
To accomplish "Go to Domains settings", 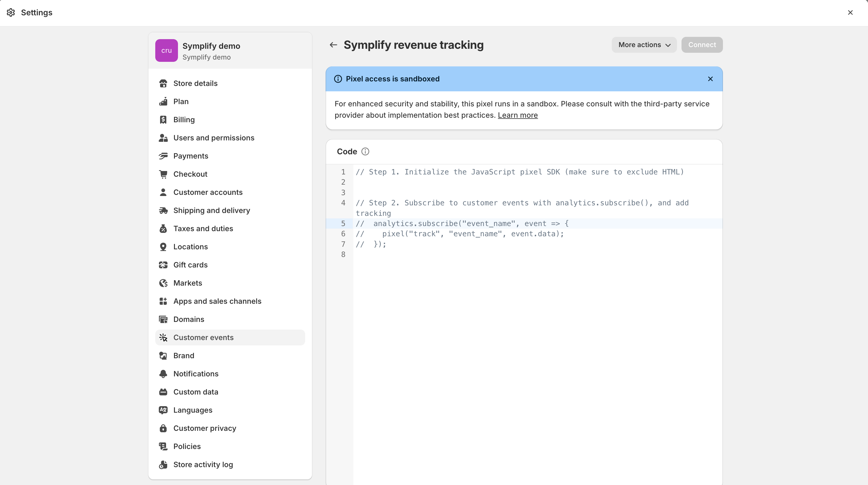I will (230, 320).
